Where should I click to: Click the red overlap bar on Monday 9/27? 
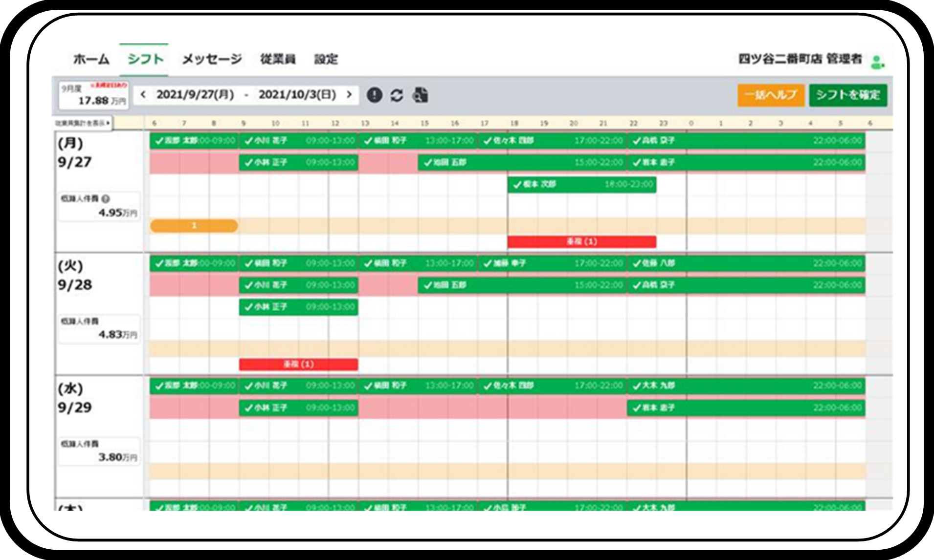point(581,241)
